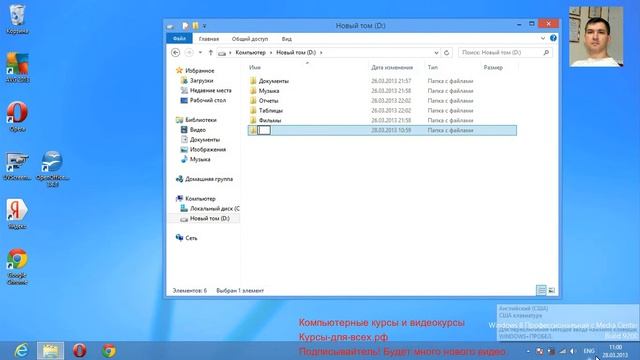Open Избранное in navigation pane
This screenshot has height=360, width=640.
point(199,71)
